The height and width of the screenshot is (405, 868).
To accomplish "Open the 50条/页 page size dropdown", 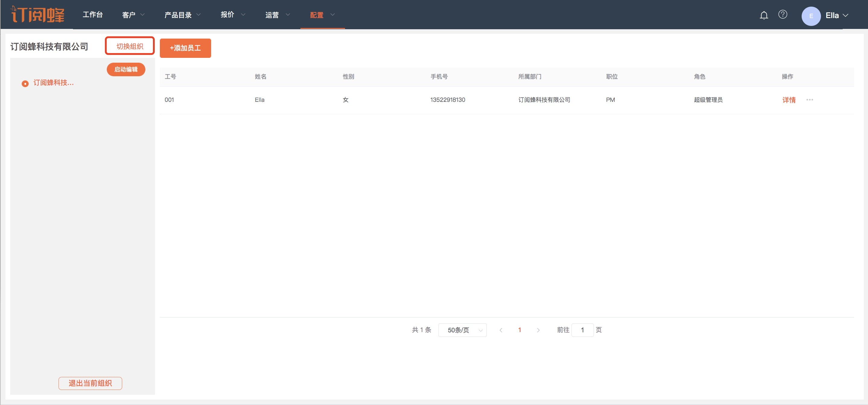I will click(x=462, y=330).
